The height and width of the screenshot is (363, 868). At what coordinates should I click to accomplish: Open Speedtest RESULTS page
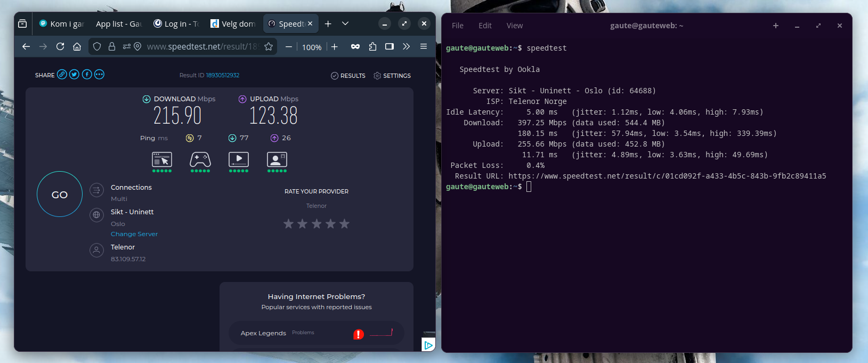coord(348,76)
